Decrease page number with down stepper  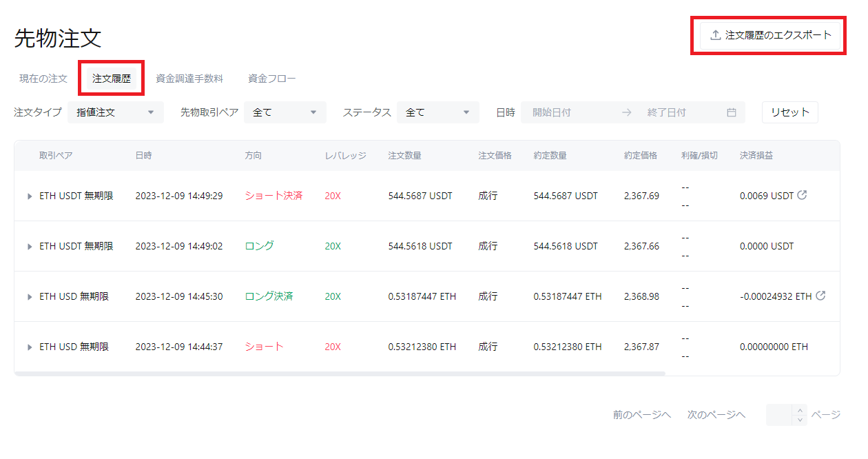tap(800, 420)
